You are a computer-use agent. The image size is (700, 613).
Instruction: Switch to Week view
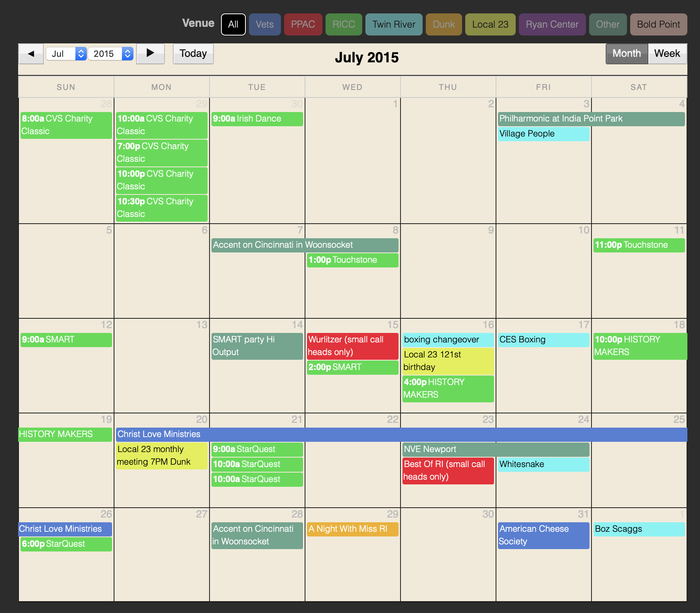coord(667,54)
